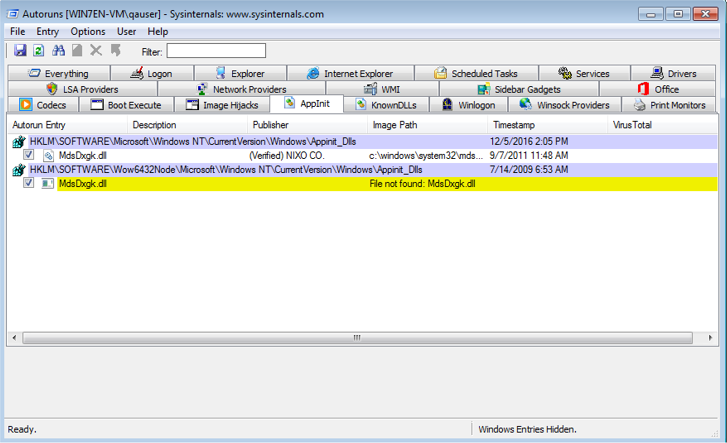Switch to the Scheduled Tasks tab

tap(476, 73)
